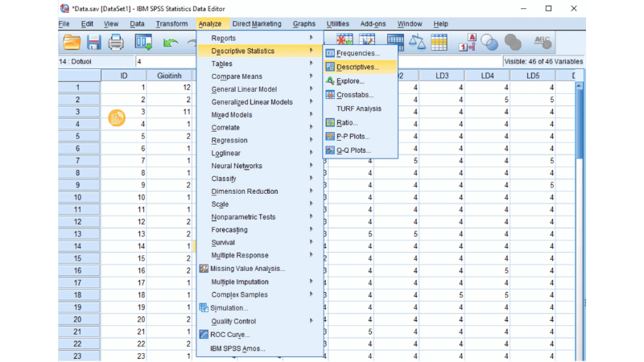Click the Recall recently used dialogs icon

pyautogui.click(x=143, y=42)
